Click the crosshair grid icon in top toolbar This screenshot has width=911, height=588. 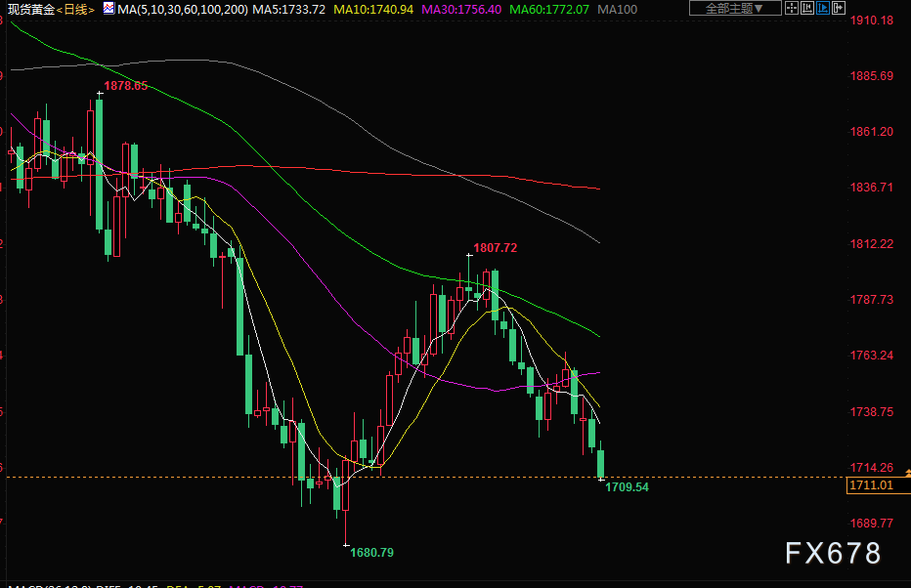[792, 9]
